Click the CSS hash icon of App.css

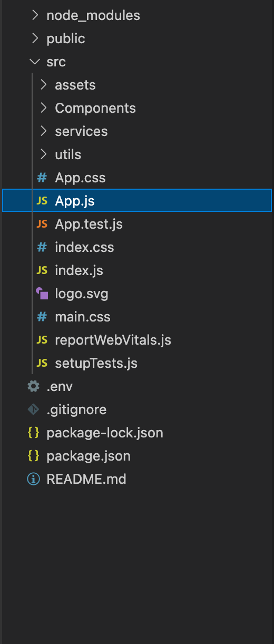tap(42, 178)
